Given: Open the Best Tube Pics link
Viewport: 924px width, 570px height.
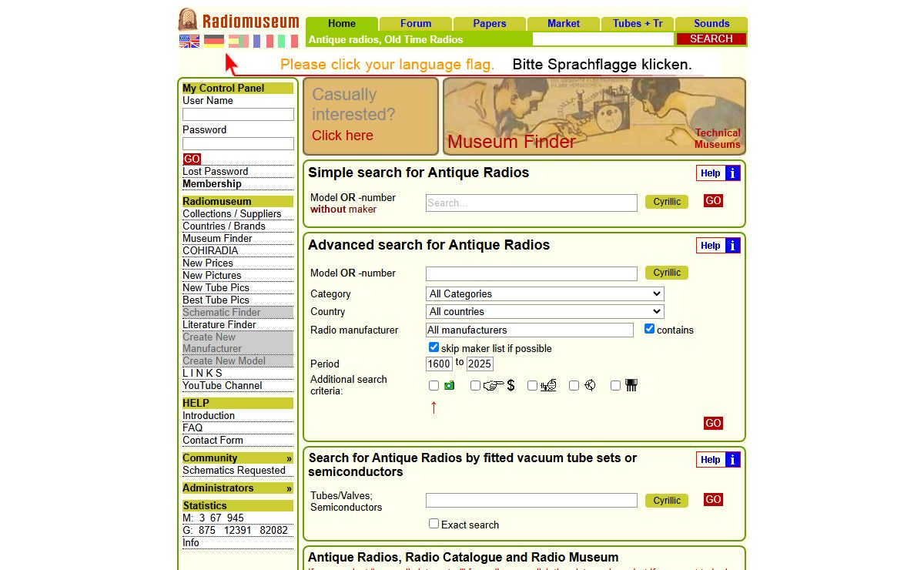Looking at the screenshot, I should [216, 300].
